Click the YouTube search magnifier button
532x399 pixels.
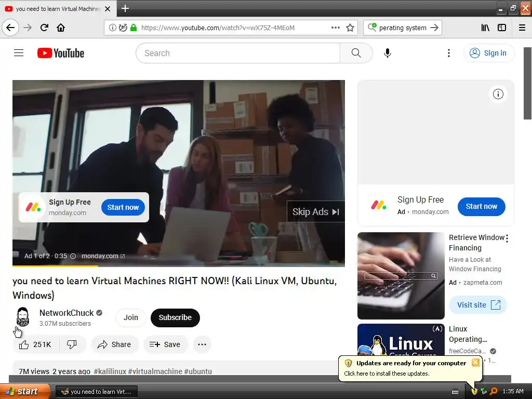[356, 53]
